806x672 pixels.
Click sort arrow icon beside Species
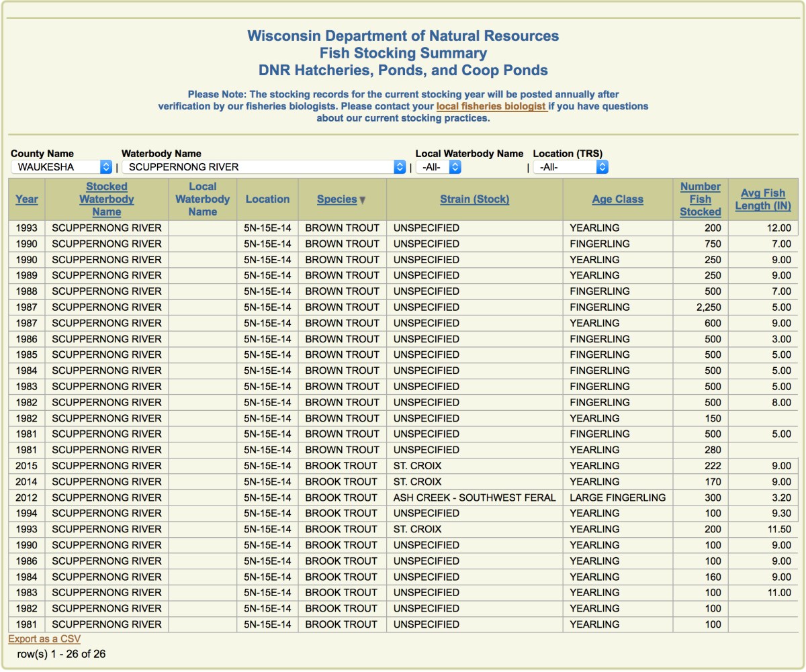pos(363,200)
